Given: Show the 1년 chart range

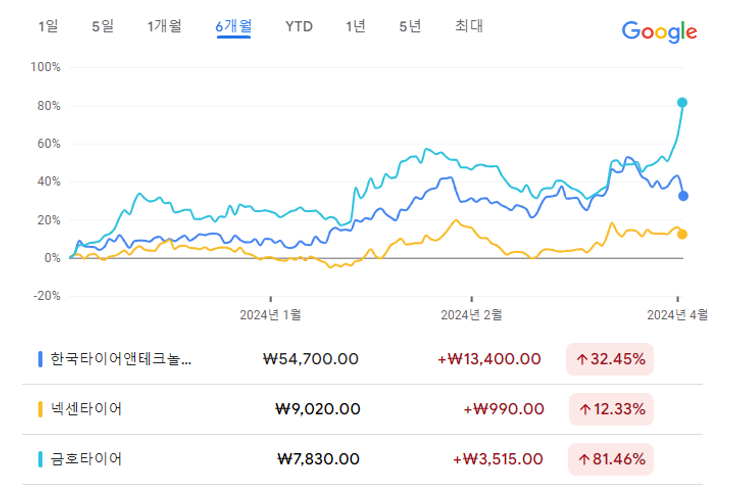Looking at the screenshot, I should click(x=355, y=26).
